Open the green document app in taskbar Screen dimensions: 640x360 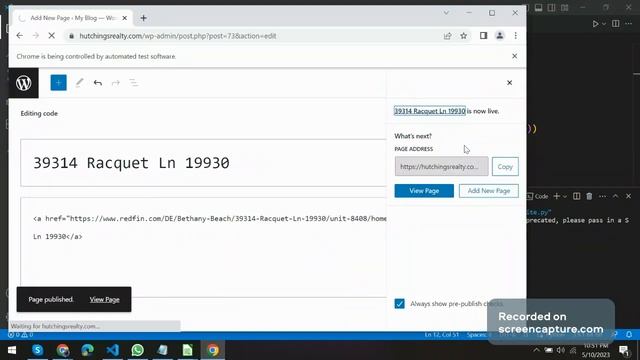[187, 350]
